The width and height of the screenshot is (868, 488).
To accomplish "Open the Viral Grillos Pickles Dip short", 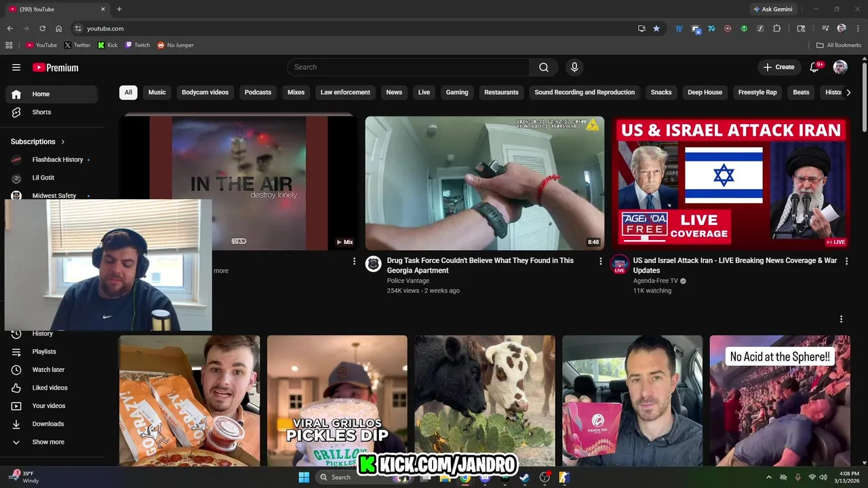I will (x=337, y=401).
